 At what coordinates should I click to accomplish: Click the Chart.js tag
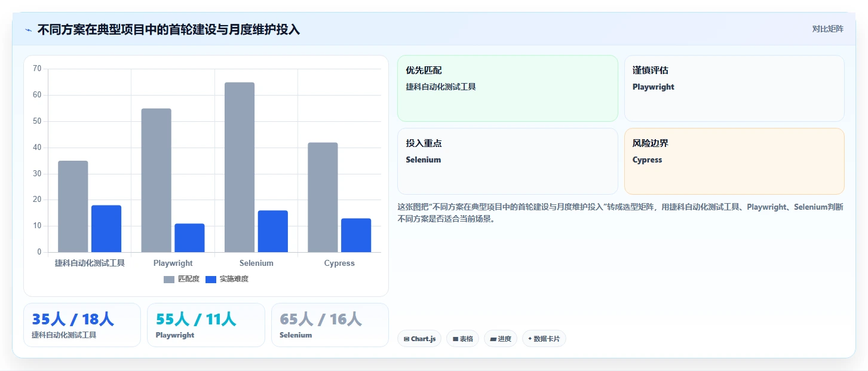click(x=419, y=339)
